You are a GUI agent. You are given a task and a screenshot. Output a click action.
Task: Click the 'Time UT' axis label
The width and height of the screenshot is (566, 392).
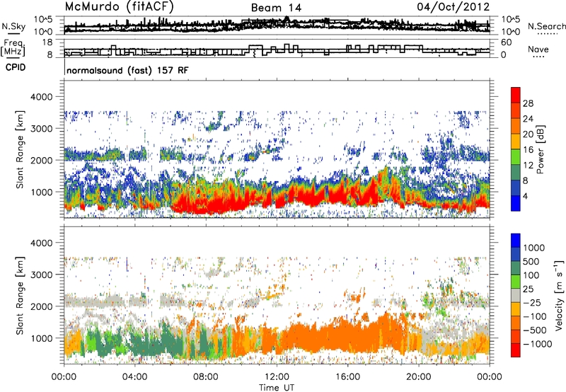tap(277, 388)
